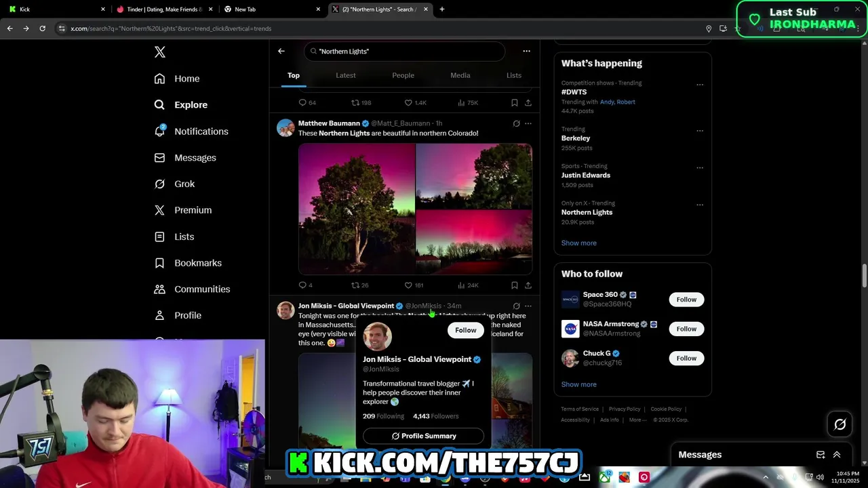Screen dimensions: 868x488
Task: Click the floating Grok button
Action: (840, 424)
